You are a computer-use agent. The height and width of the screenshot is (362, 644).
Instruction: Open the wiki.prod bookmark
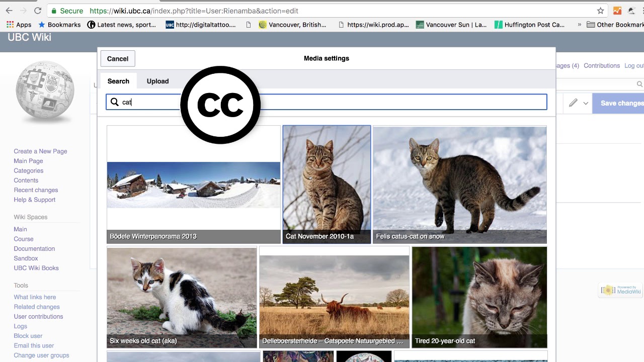pyautogui.click(x=373, y=25)
